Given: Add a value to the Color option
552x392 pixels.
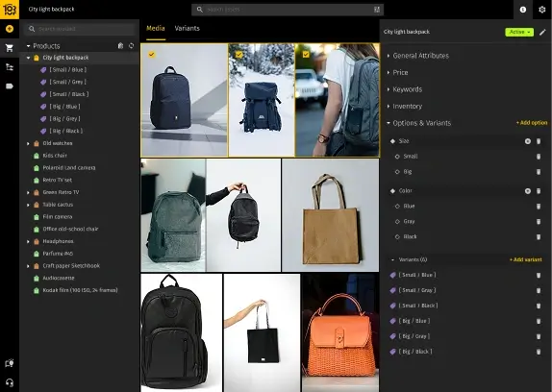Looking at the screenshot, I should (527, 191).
